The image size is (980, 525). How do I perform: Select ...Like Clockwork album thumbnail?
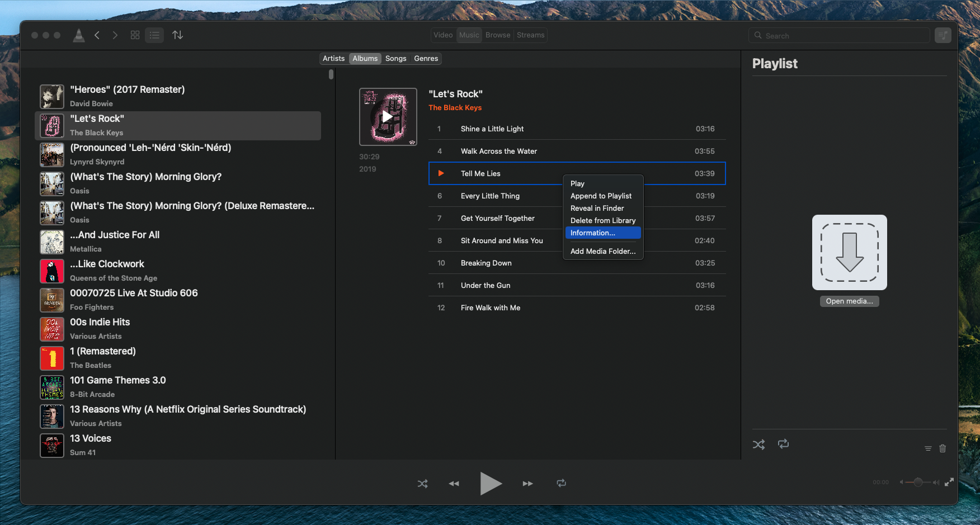[52, 271]
